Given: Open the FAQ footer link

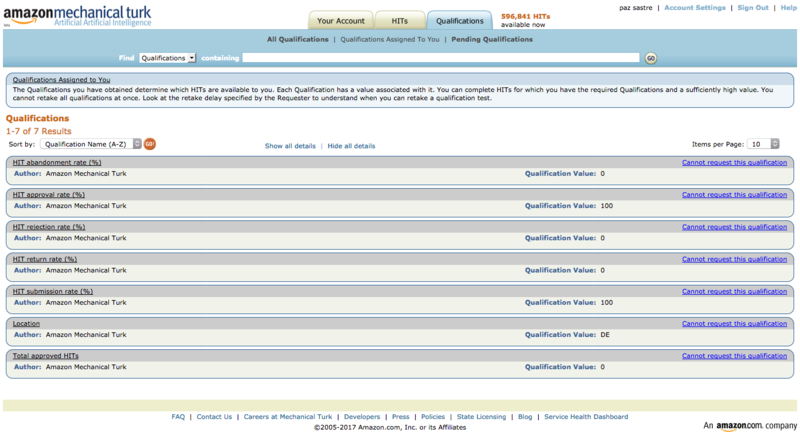Looking at the screenshot, I should coord(178,417).
